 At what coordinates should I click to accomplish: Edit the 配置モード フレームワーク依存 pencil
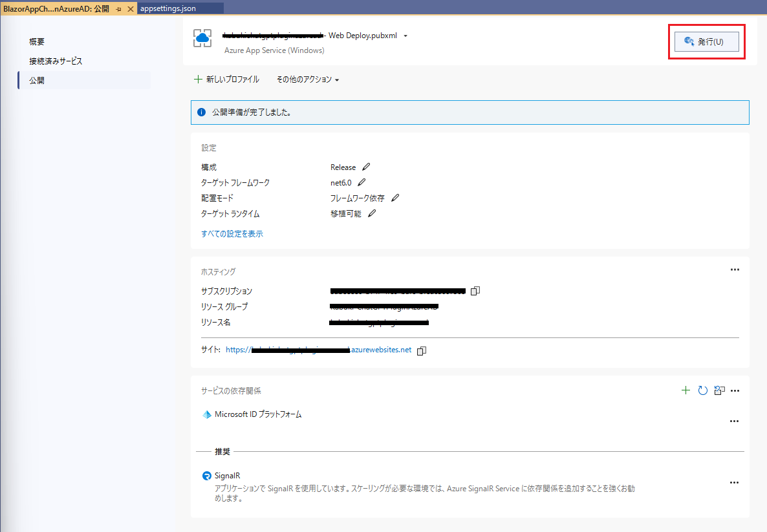click(395, 198)
